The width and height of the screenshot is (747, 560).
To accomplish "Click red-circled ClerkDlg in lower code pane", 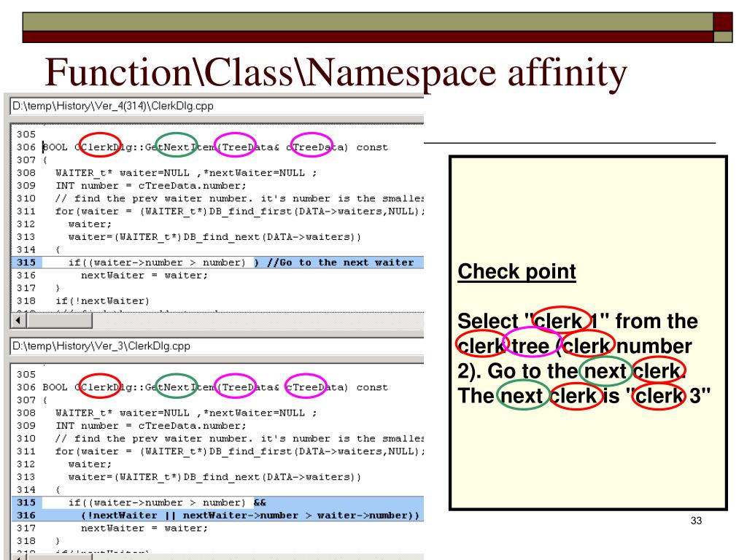I will click(99, 387).
